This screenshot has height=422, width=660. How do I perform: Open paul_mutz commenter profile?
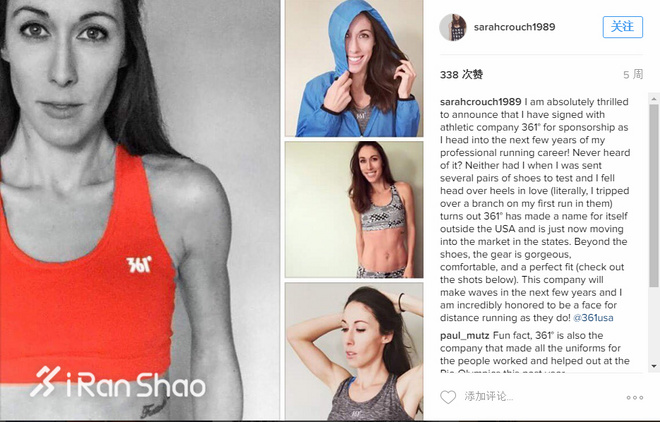[x=465, y=335]
